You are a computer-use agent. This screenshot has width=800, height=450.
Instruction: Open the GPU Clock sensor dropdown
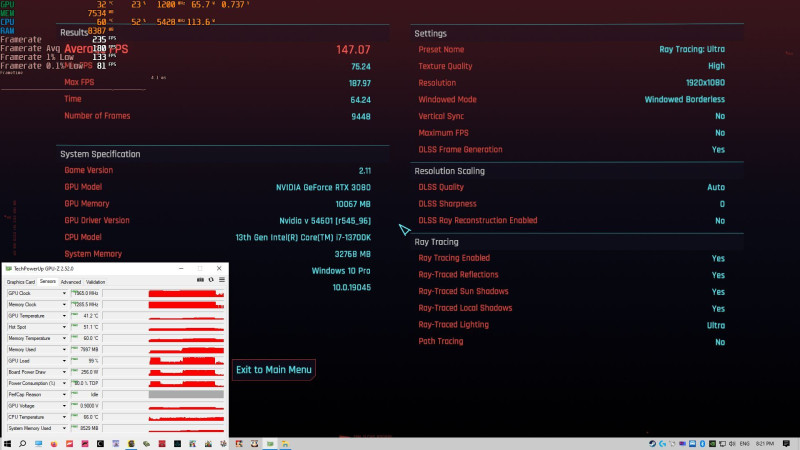coord(64,293)
